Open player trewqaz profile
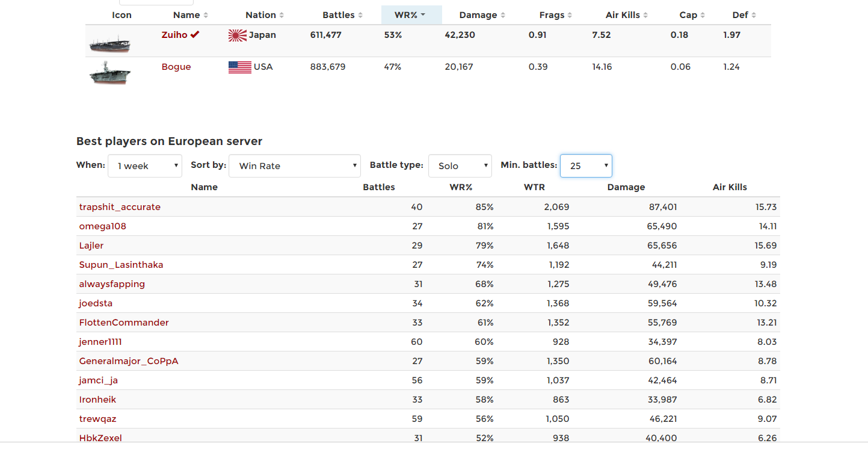Viewport: 868px width, 458px height. pos(98,419)
